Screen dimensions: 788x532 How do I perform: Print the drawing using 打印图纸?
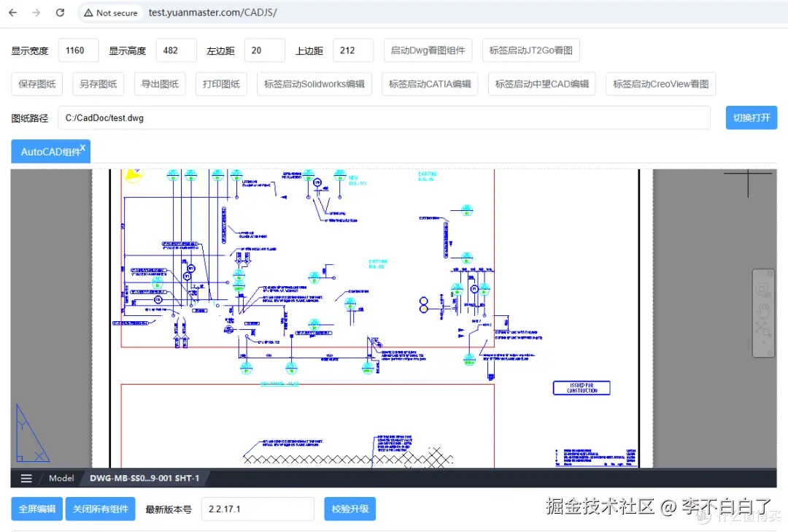tap(221, 84)
